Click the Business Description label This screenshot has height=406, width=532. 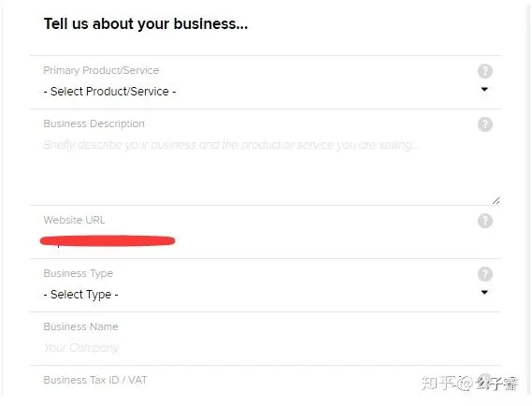pyautogui.click(x=94, y=123)
